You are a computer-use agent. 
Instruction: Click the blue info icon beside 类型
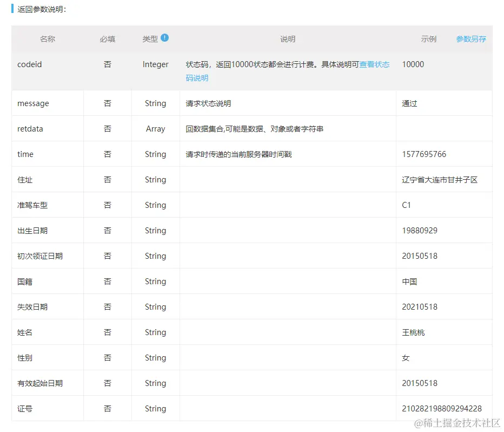[x=164, y=38]
